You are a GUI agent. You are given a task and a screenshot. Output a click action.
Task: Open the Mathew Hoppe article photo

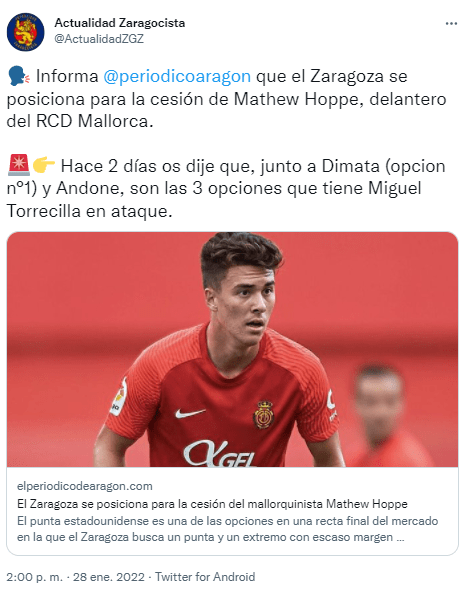click(x=232, y=349)
